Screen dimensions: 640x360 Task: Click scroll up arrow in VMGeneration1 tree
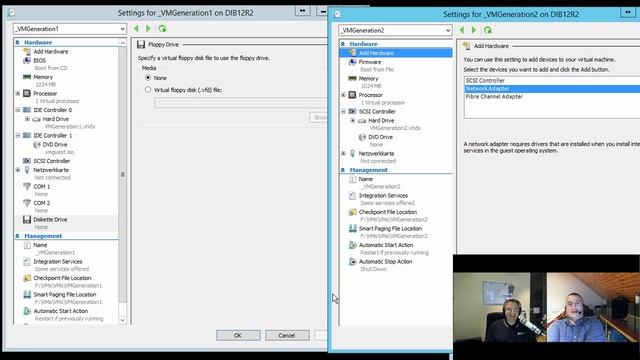tap(122, 42)
